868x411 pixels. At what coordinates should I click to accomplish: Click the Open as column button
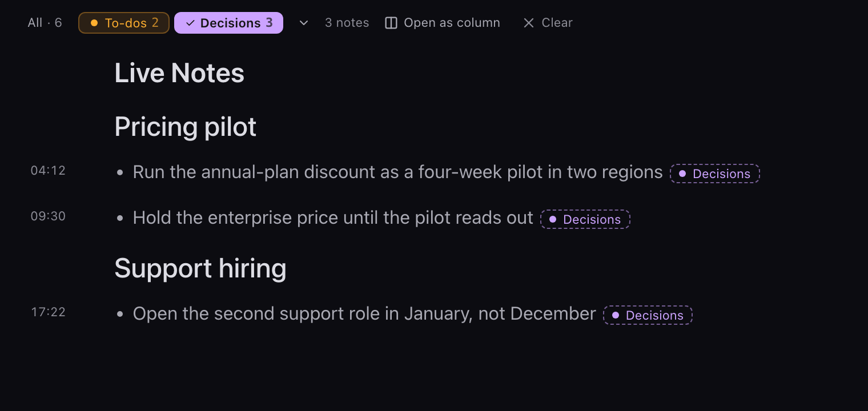[x=443, y=23]
